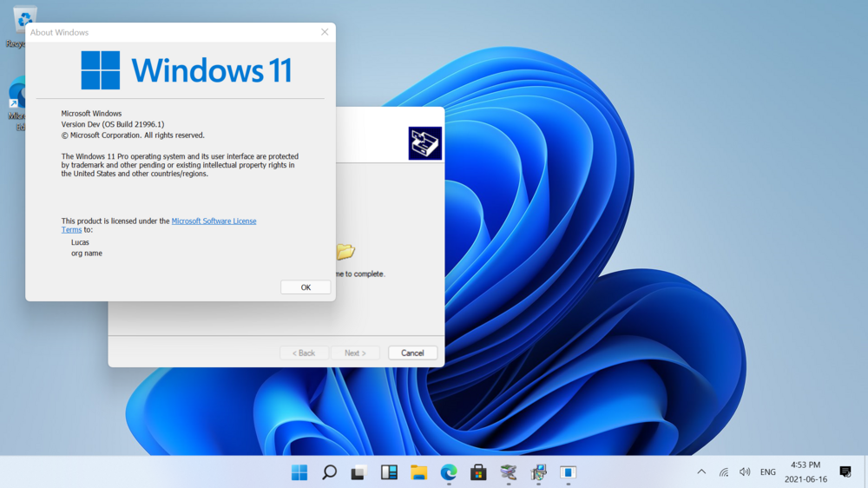Open the Widgets panel icon

(x=389, y=472)
